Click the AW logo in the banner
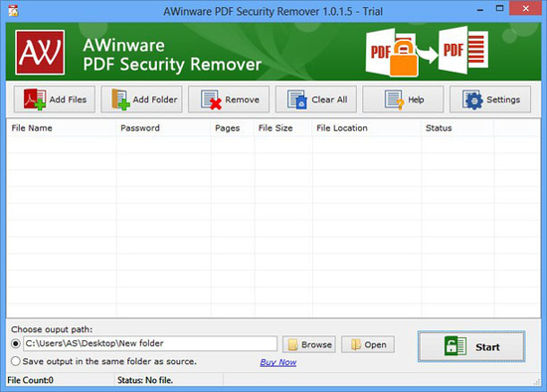This screenshot has width=547, height=392. pos(40,53)
